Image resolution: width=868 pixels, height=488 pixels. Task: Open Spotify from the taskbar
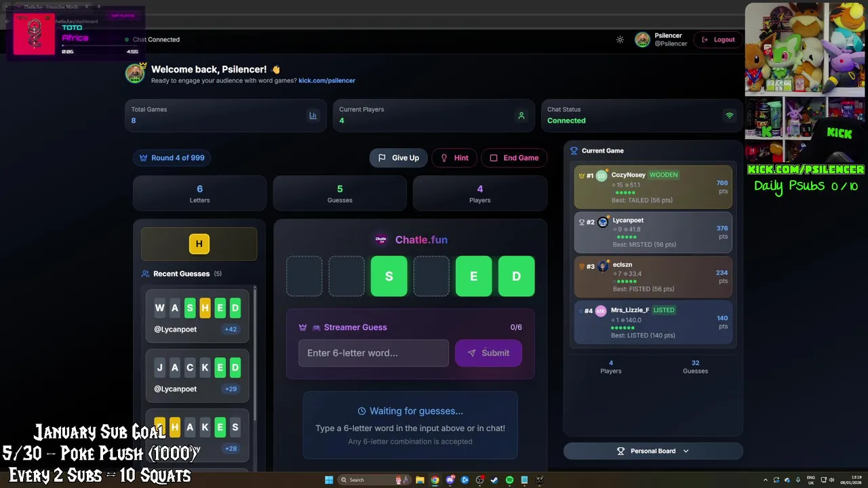(x=509, y=480)
